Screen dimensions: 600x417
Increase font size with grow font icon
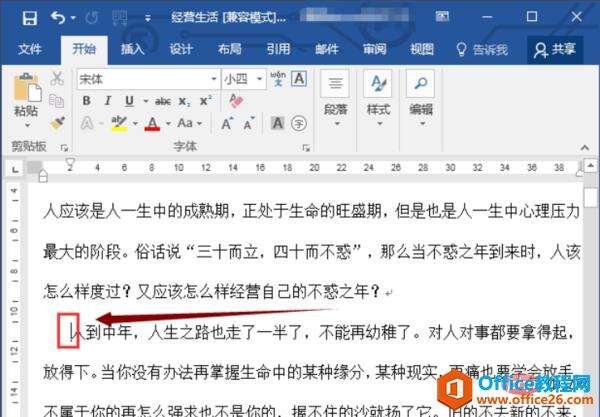(x=227, y=124)
